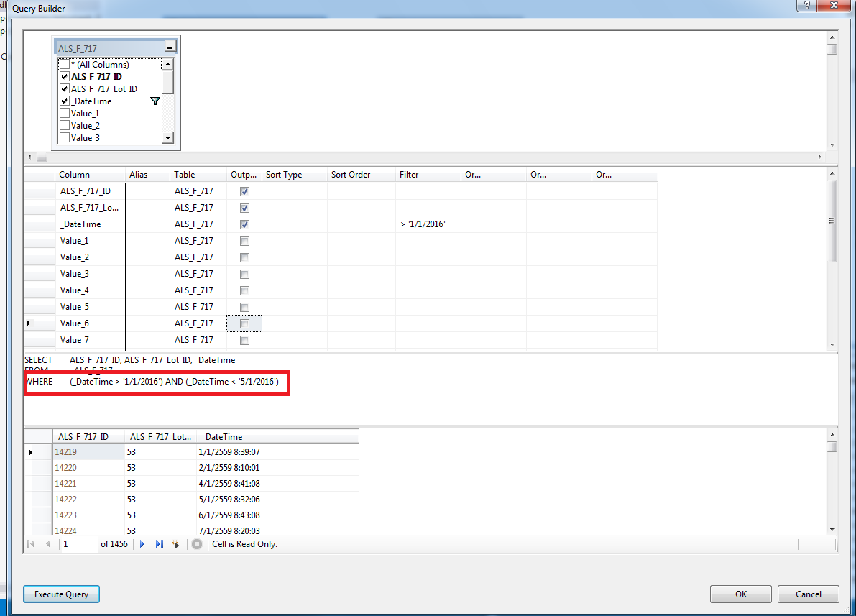Click the stop query icon
The width and height of the screenshot is (856, 616).
197,544
